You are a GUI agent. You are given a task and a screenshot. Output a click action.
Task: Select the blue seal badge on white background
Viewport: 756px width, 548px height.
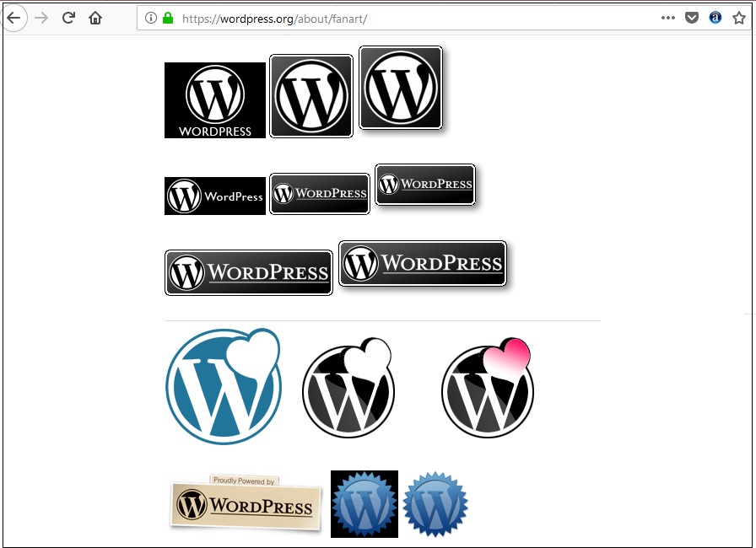point(435,504)
